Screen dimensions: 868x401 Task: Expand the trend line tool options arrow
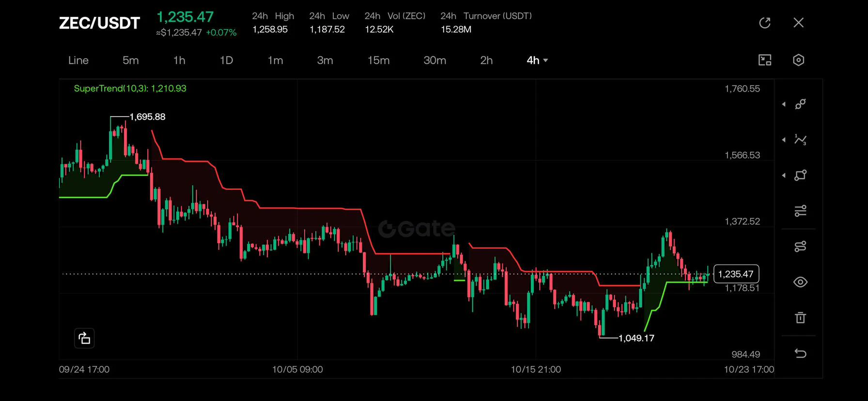pyautogui.click(x=784, y=104)
